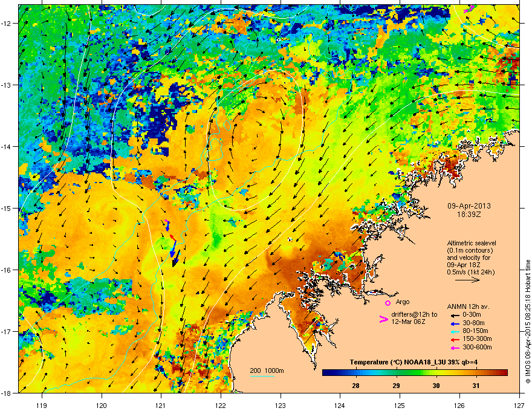
Task: Click the magenta drifters arrowhead legend symbol
Action: pos(383,319)
